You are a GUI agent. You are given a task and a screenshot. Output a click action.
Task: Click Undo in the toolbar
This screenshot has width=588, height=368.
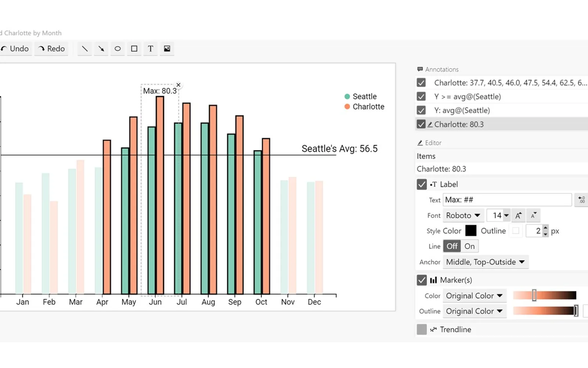[15, 49]
